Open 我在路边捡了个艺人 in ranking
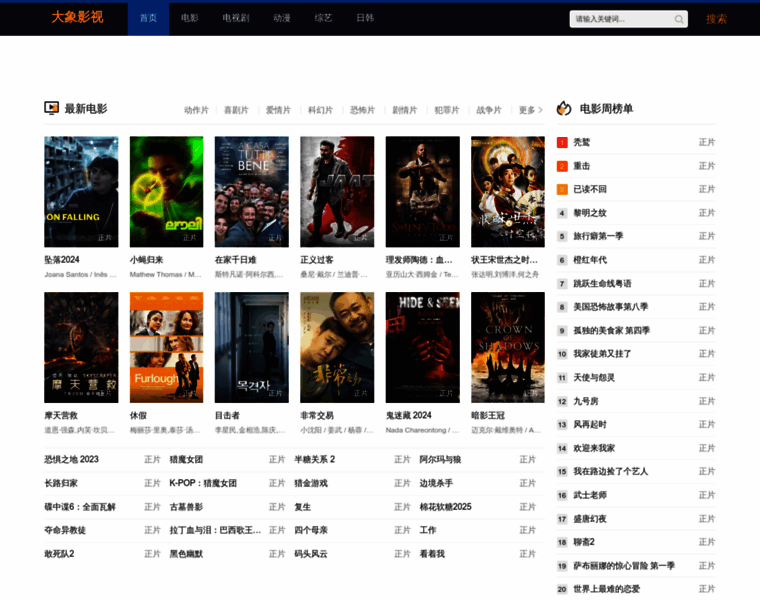This screenshot has width=760, height=600. [x=611, y=472]
